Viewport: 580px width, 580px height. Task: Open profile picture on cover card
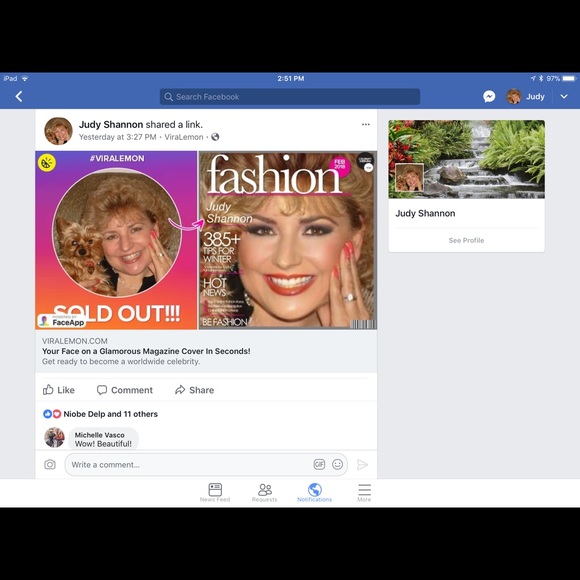pyautogui.click(x=409, y=178)
